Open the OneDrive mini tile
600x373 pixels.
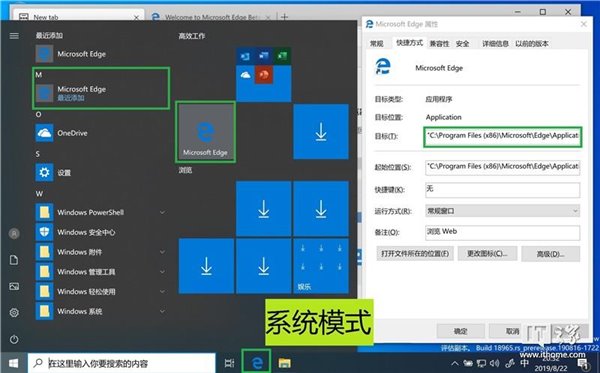[x=245, y=75]
